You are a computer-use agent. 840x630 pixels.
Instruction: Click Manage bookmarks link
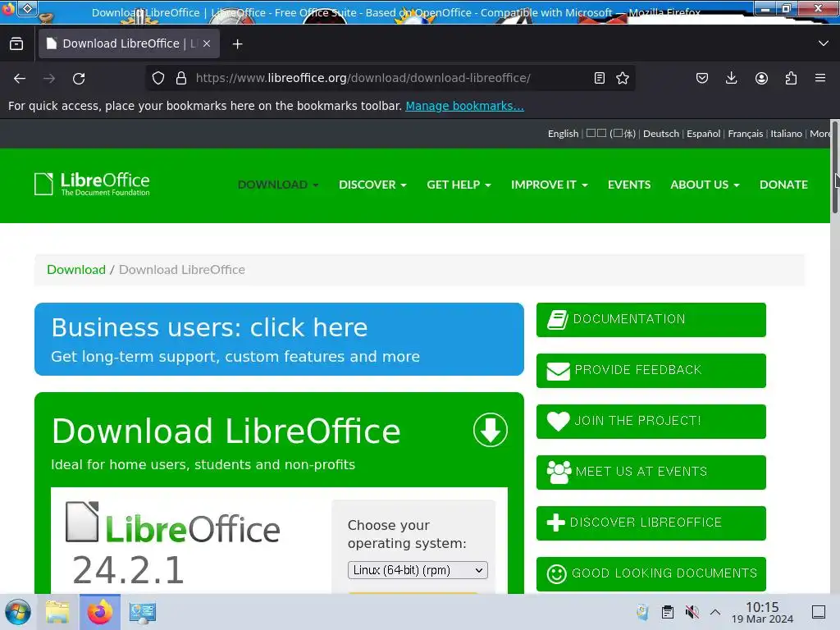464,106
